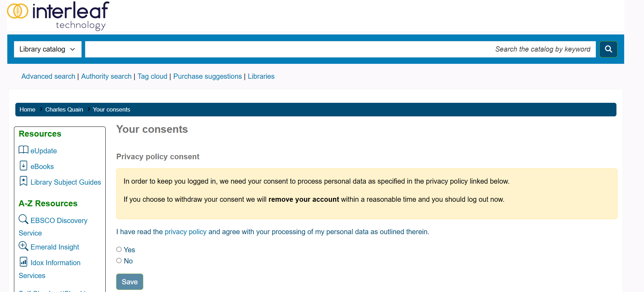Click in the catalog keyword search field
The image size is (644, 292).
point(340,49)
